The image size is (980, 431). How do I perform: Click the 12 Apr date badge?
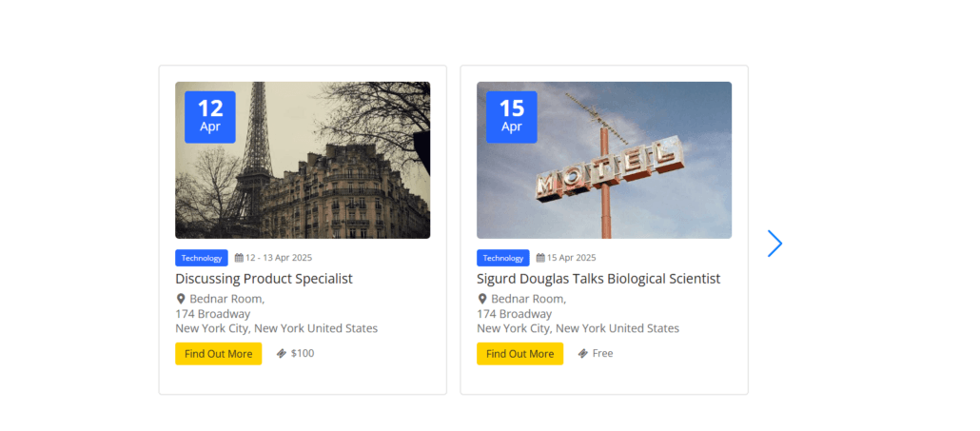pyautogui.click(x=210, y=117)
